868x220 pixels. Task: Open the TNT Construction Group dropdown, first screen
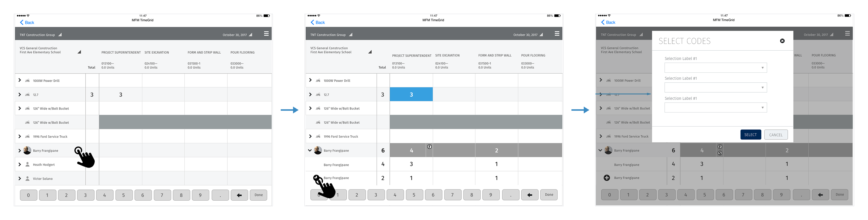60,35
